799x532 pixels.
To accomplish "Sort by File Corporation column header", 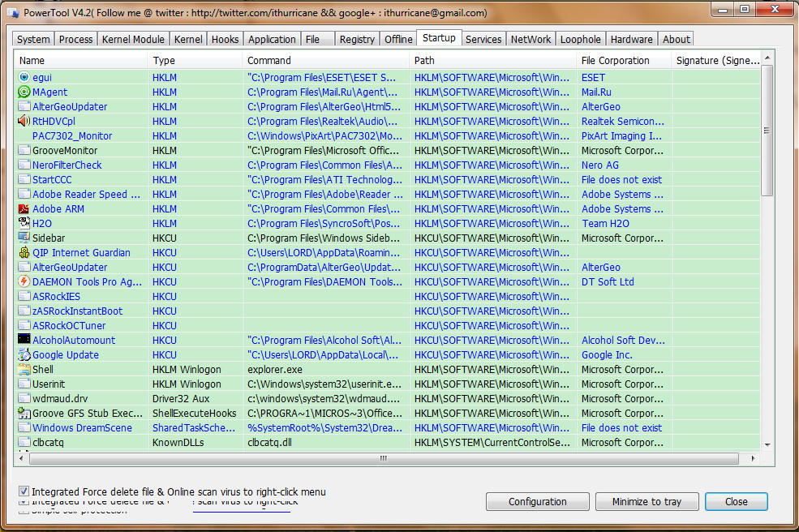I will point(624,60).
